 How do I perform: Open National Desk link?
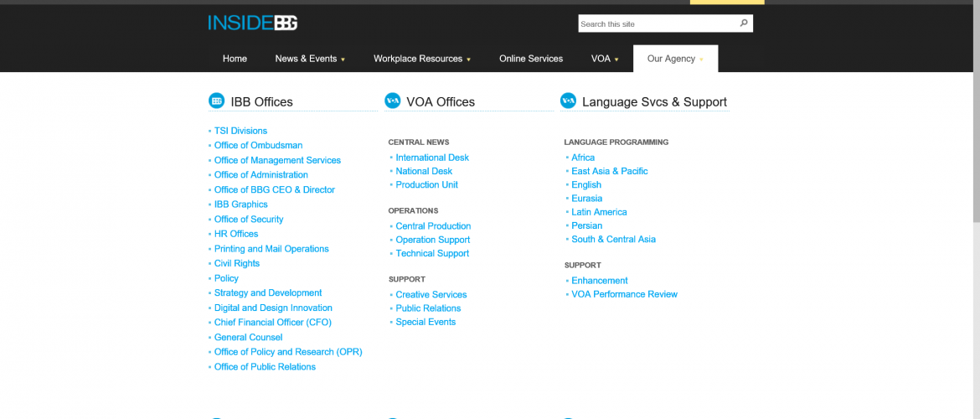click(424, 171)
